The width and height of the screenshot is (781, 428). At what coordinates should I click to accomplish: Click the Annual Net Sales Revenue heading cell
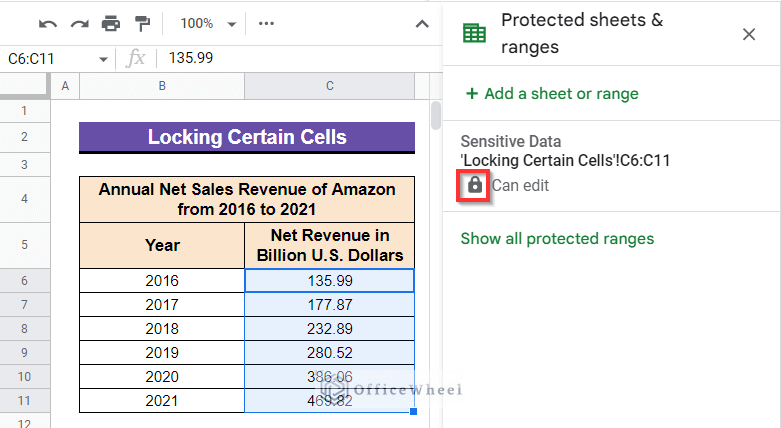[247, 199]
